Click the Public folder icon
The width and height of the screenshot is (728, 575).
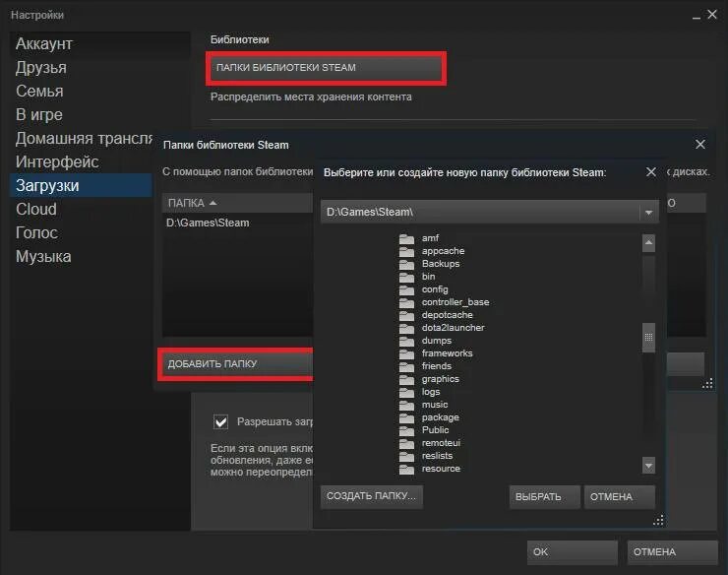point(406,430)
